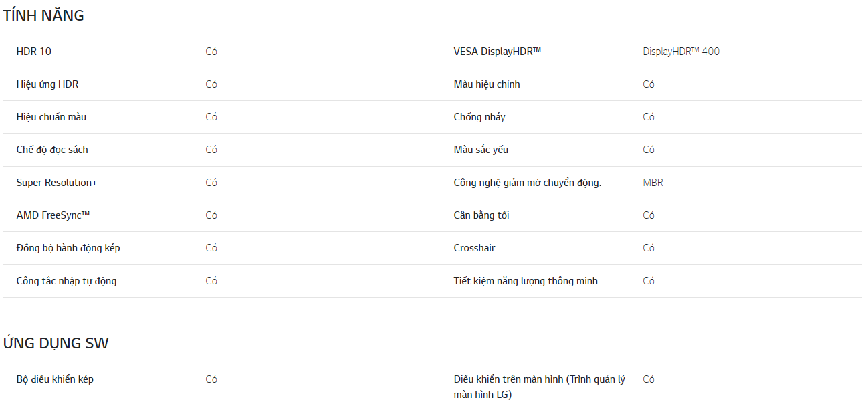
Task: Select the Bộ điều khiển kép label
Action: click(55, 379)
